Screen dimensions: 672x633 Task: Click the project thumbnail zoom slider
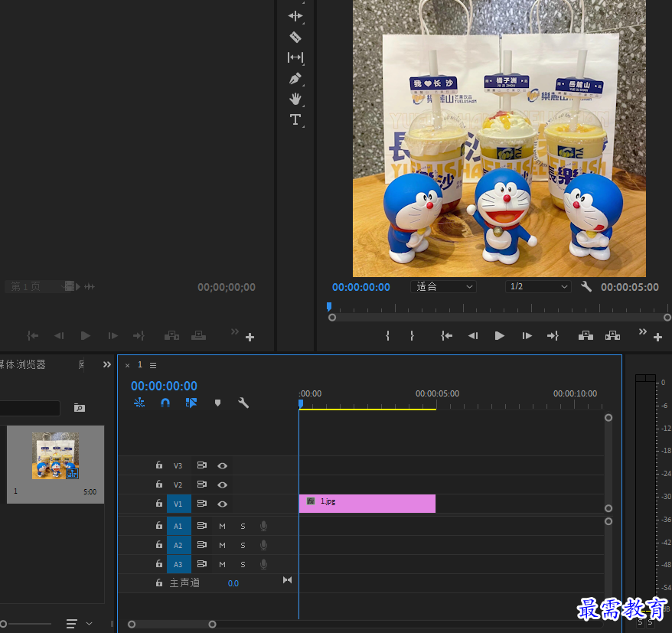[x=27, y=624]
